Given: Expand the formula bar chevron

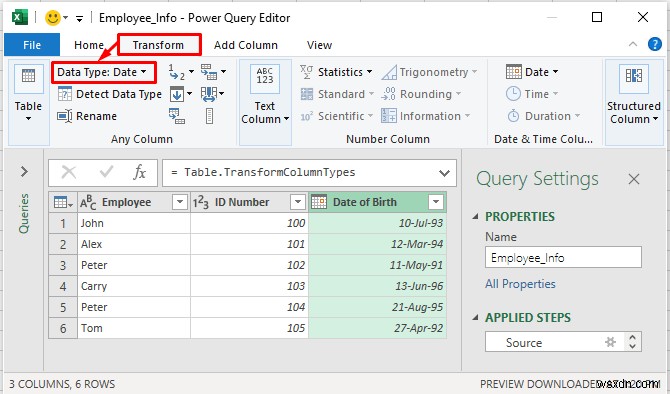Looking at the screenshot, I should [444, 173].
